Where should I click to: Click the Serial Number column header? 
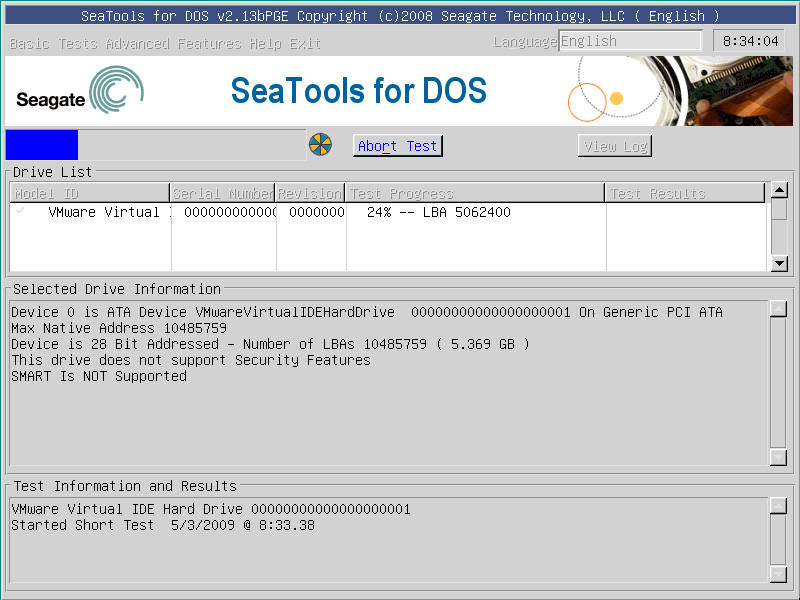click(222, 192)
